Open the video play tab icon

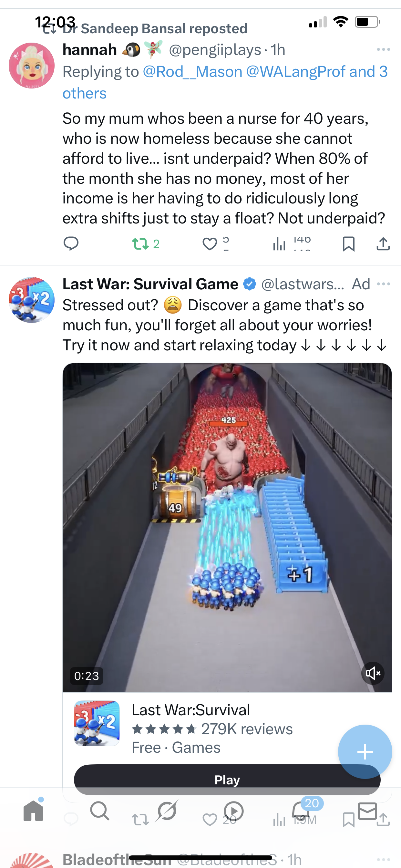click(x=233, y=811)
